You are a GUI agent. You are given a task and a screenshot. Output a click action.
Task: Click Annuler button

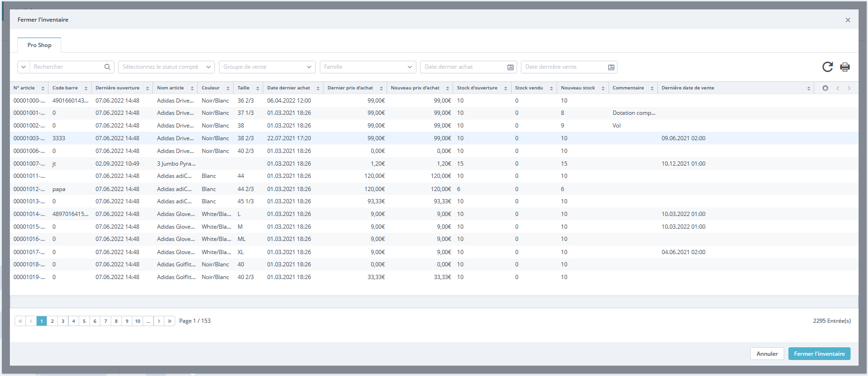click(x=767, y=354)
